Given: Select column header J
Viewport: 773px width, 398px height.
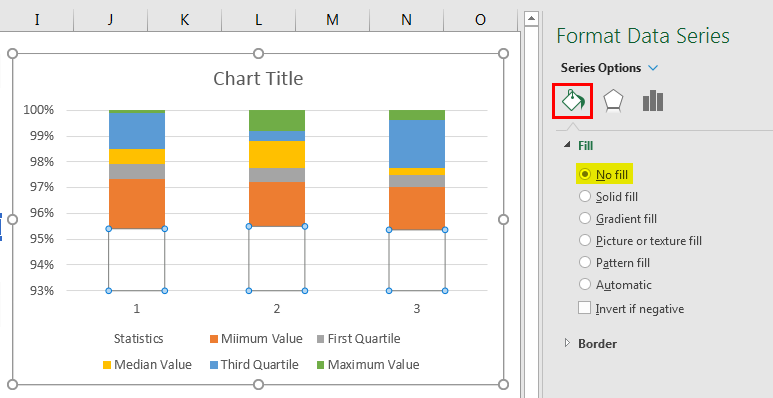Looking at the screenshot, I should [x=110, y=19].
